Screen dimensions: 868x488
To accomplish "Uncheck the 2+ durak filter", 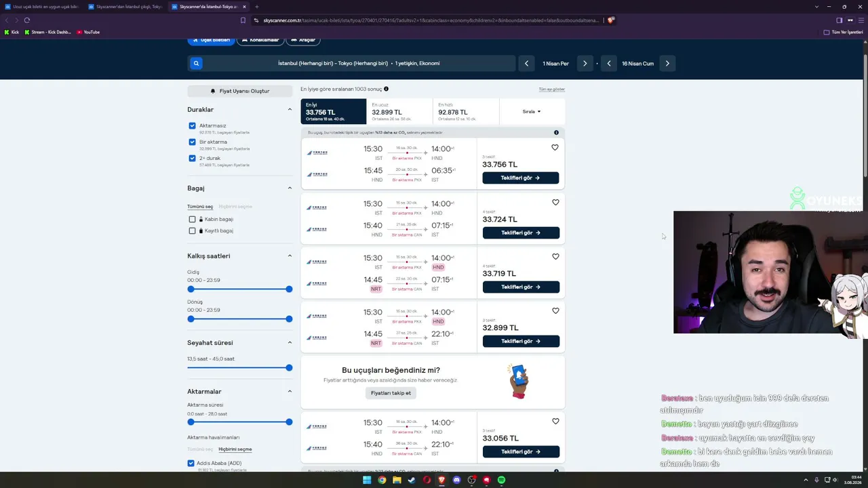I will (x=192, y=159).
